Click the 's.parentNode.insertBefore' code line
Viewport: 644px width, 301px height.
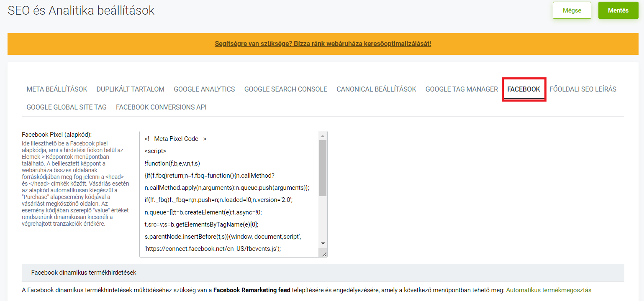(223, 237)
